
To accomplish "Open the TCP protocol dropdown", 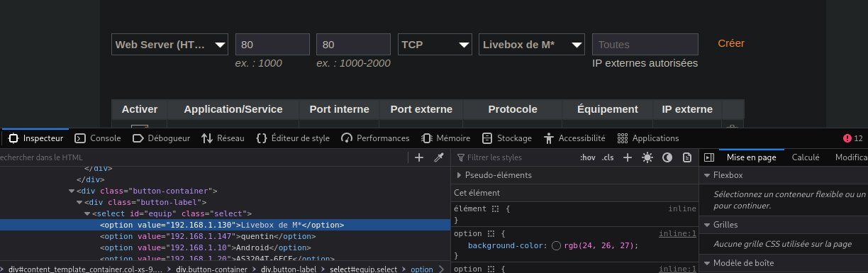I will pos(435,45).
